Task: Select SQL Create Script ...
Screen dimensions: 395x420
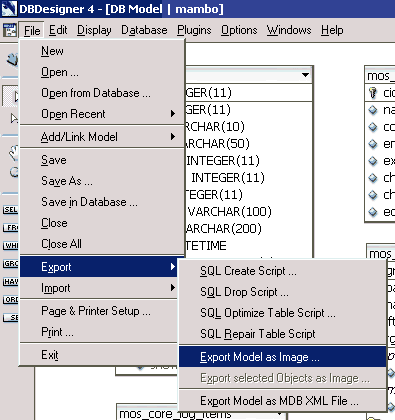Action: 283,271
